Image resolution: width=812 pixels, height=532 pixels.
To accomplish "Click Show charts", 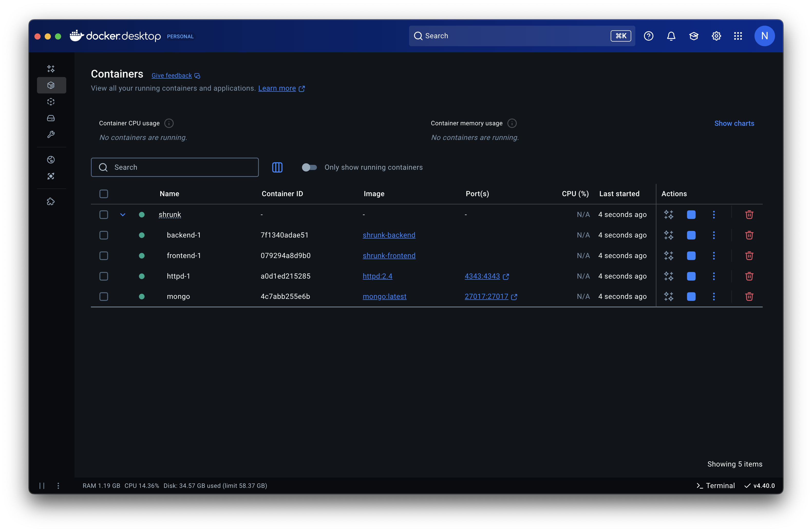I will (x=734, y=123).
